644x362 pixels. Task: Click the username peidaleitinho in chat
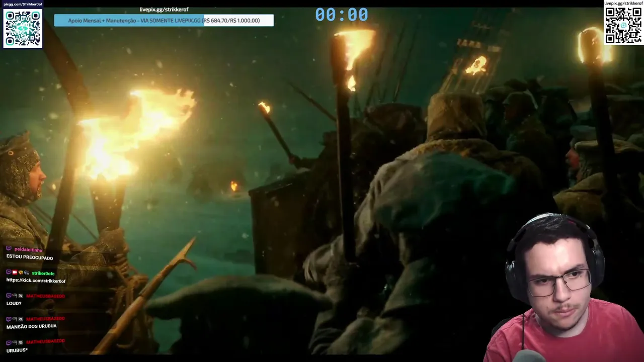point(28,250)
